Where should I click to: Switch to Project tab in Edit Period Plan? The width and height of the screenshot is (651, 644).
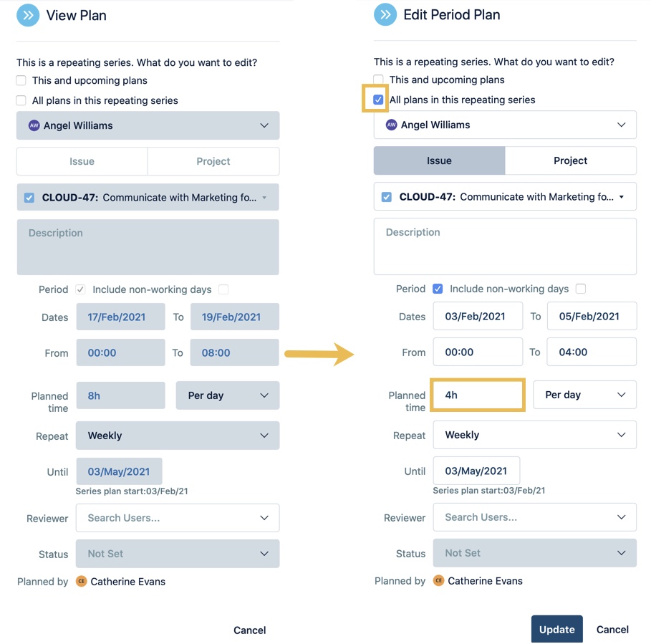(571, 160)
